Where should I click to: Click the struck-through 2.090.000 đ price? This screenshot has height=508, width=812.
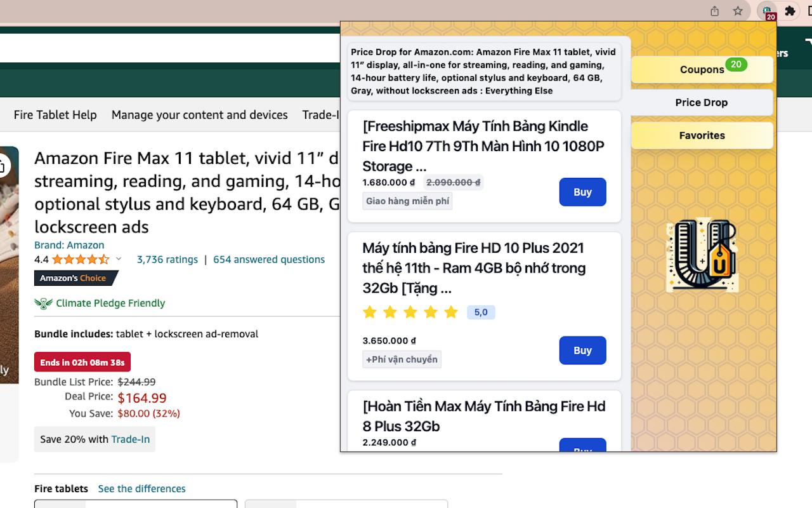point(454,182)
